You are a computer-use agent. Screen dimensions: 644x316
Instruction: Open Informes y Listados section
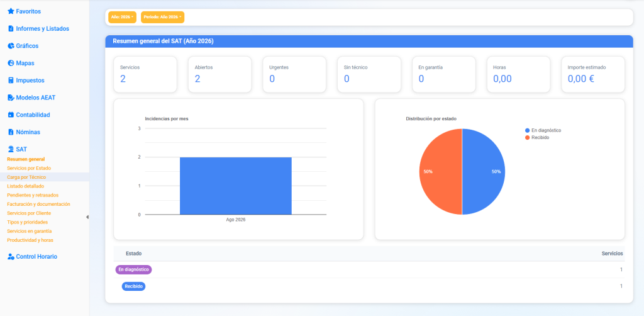click(42, 29)
